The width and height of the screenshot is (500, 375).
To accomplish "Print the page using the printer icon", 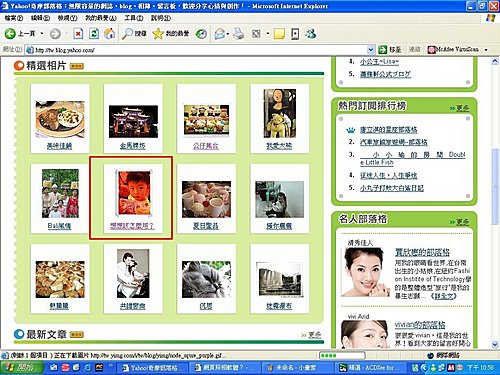I will 238,33.
